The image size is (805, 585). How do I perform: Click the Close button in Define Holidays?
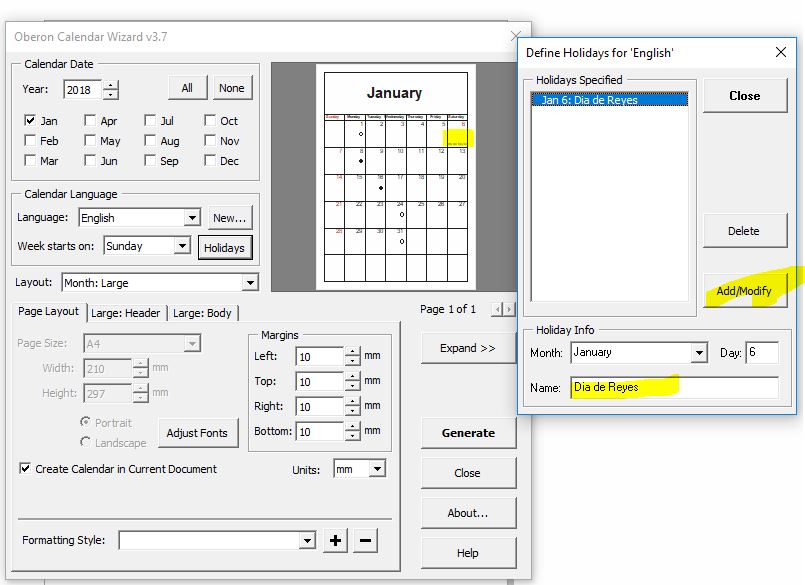click(x=744, y=96)
